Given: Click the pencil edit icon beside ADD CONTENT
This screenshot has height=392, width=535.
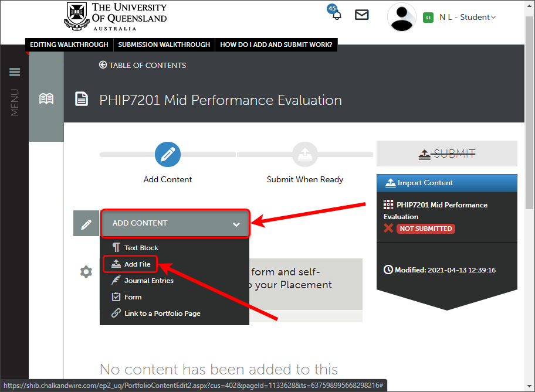Looking at the screenshot, I should [86, 223].
